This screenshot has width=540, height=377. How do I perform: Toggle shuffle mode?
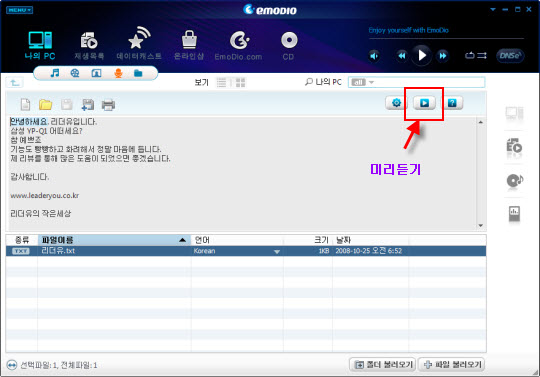pos(482,55)
